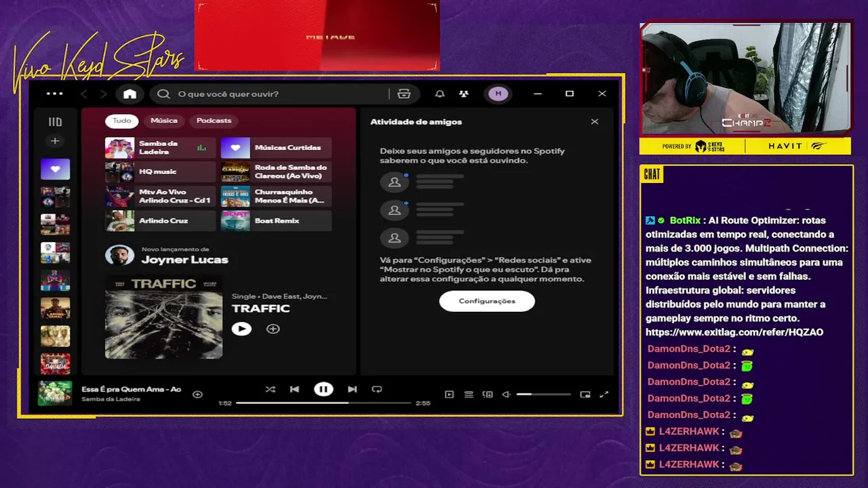Add current song to Liked Songs
Image resolution: width=868 pixels, height=488 pixels.
[x=197, y=394]
